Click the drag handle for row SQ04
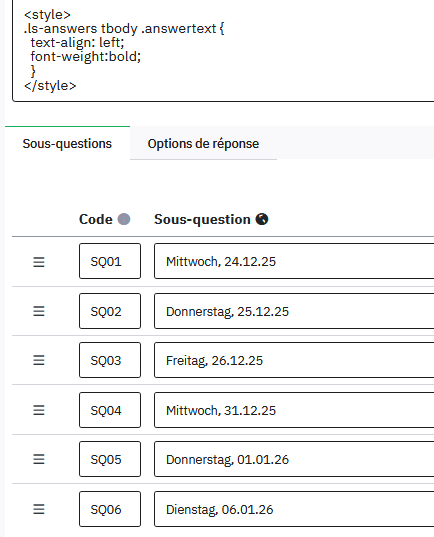The image size is (434, 537). (39, 410)
